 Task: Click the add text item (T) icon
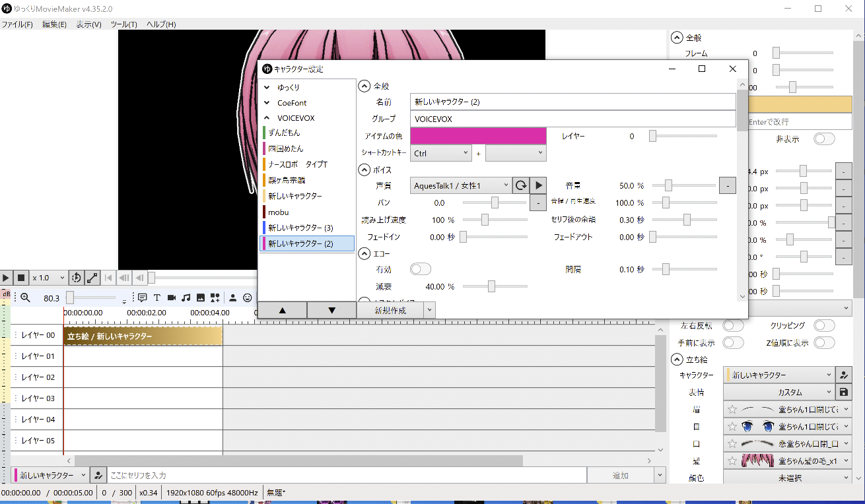tap(157, 298)
